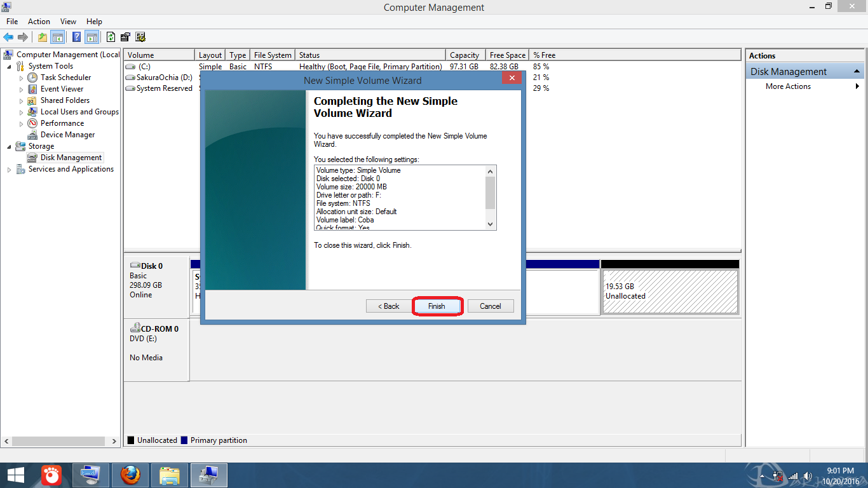Click the Disk Management tree icon
Screen dimensions: 868x488
pyautogui.click(x=32, y=158)
